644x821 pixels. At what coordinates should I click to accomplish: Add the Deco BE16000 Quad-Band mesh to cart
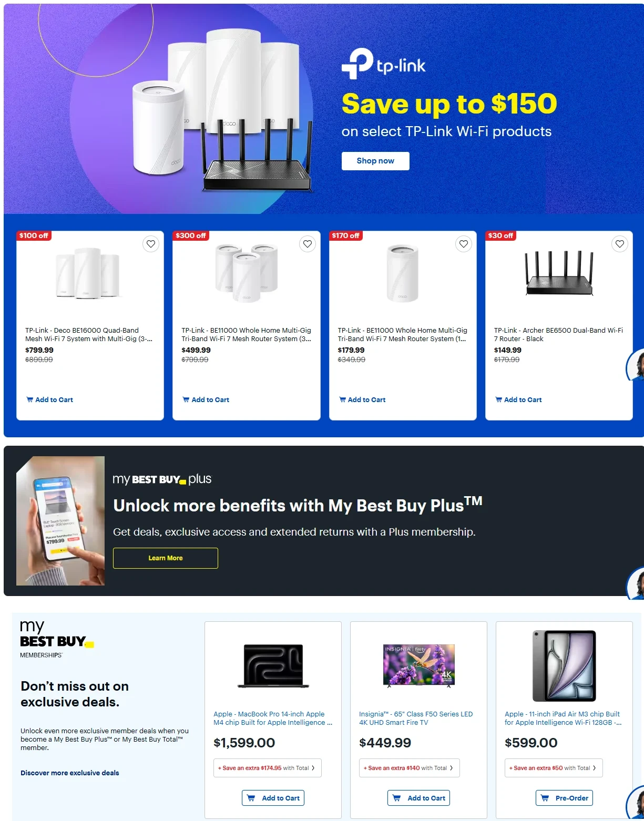pos(50,399)
